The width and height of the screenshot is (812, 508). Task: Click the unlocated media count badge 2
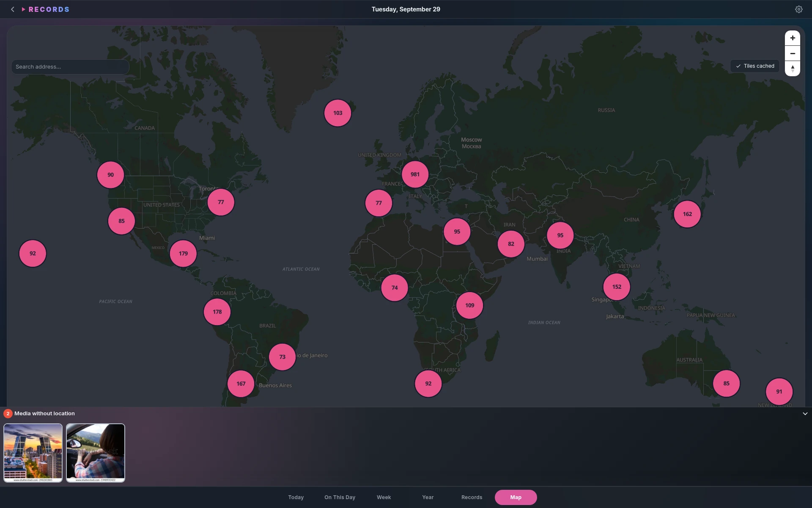pyautogui.click(x=8, y=414)
